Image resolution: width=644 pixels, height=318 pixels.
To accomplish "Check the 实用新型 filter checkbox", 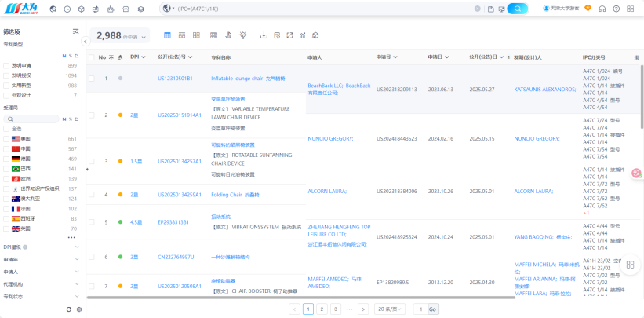I will 6,86.
